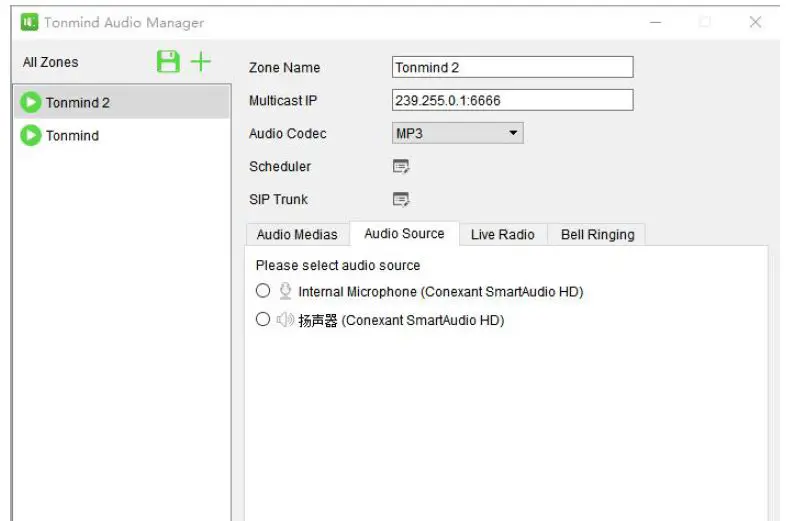Click the Tonmind Audio Manager app icon
Screen dimensions: 788x521
(x=29, y=22)
